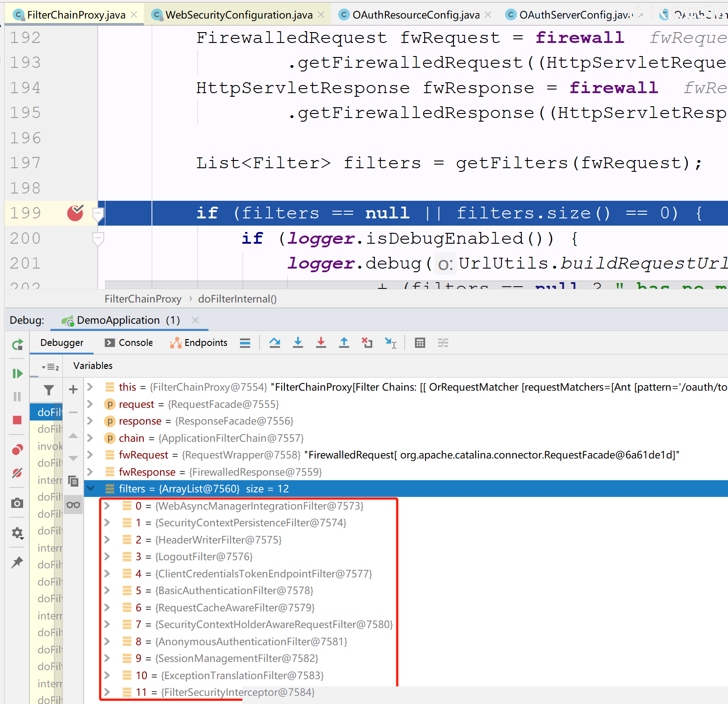Expand the response variable
Screen dimensions: 728x704
click(90, 421)
